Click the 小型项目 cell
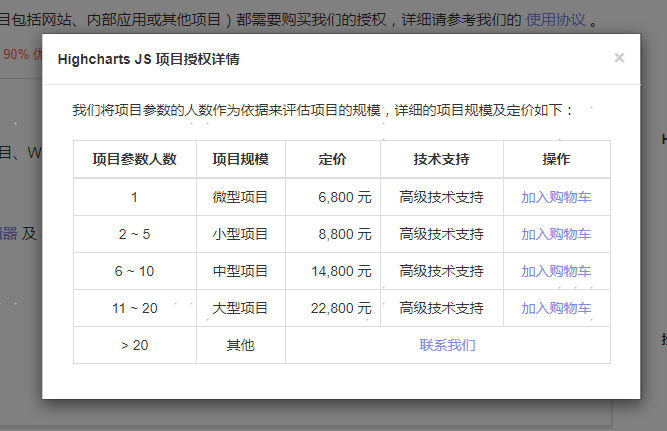The width and height of the screenshot is (667, 431). click(241, 234)
